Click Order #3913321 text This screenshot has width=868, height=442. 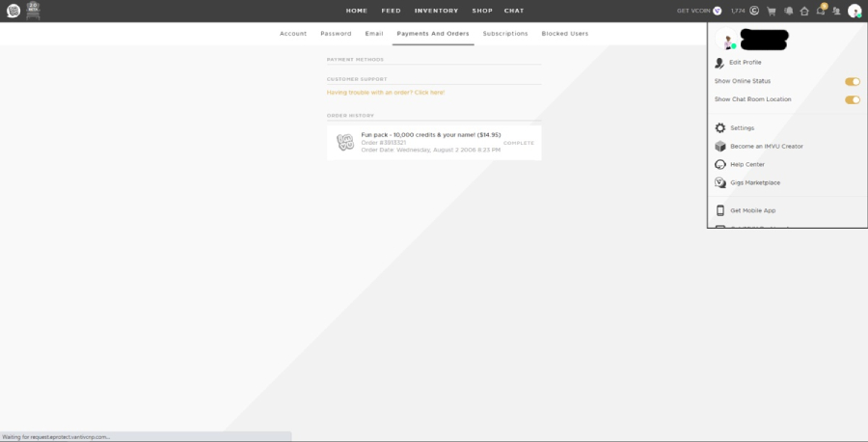(383, 143)
